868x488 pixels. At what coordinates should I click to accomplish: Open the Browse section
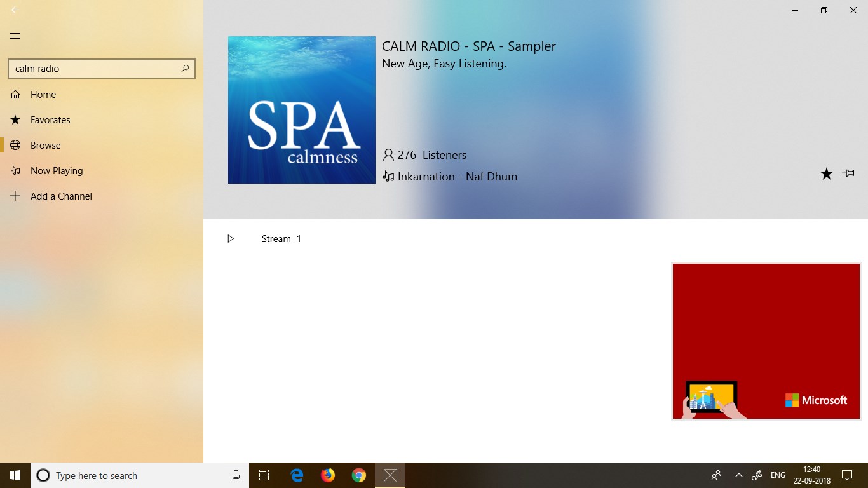[x=102, y=145]
